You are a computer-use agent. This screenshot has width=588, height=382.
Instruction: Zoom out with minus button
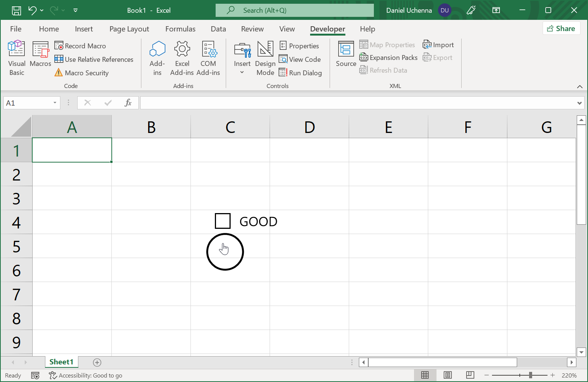point(486,375)
